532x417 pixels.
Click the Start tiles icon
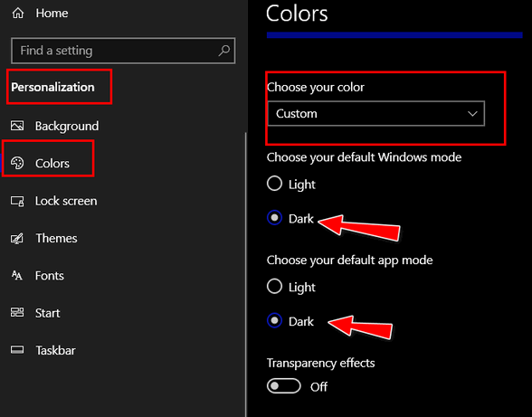[x=17, y=312]
